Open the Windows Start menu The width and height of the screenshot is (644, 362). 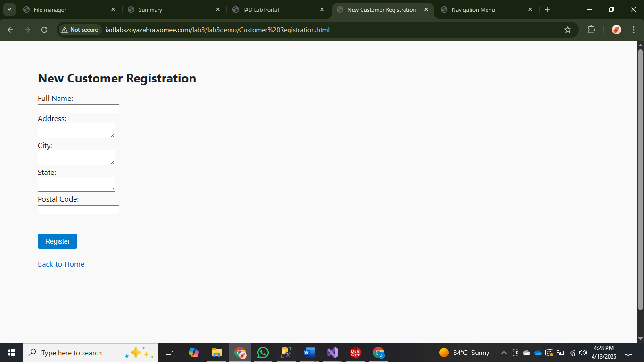pos(11,353)
